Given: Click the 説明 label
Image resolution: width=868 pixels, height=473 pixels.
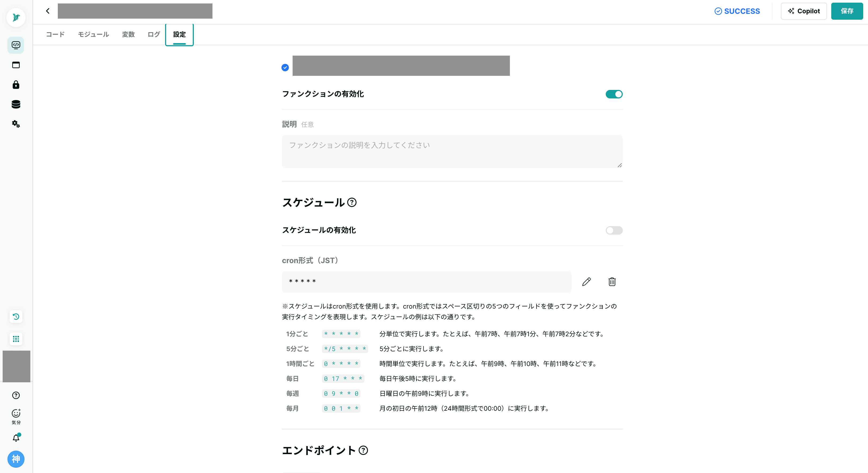Looking at the screenshot, I should coord(289,124).
